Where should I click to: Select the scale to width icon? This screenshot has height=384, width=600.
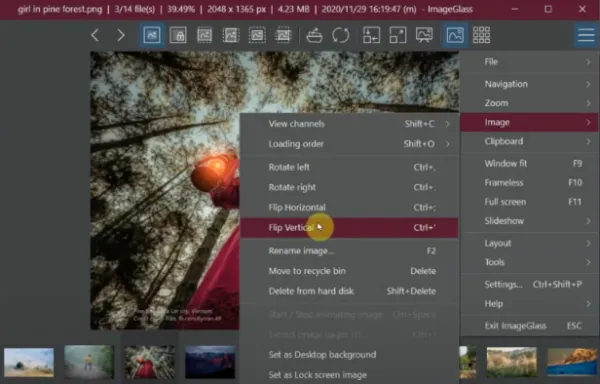tap(204, 35)
